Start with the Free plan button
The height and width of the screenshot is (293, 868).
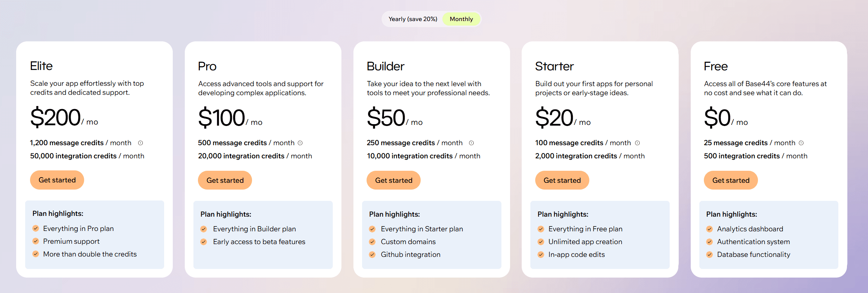click(731, 181)
